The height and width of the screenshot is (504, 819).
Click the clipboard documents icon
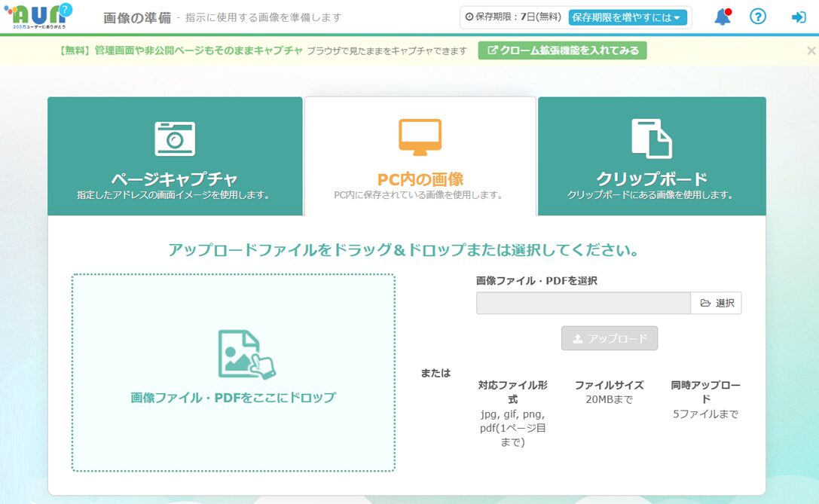click(651, 139)
